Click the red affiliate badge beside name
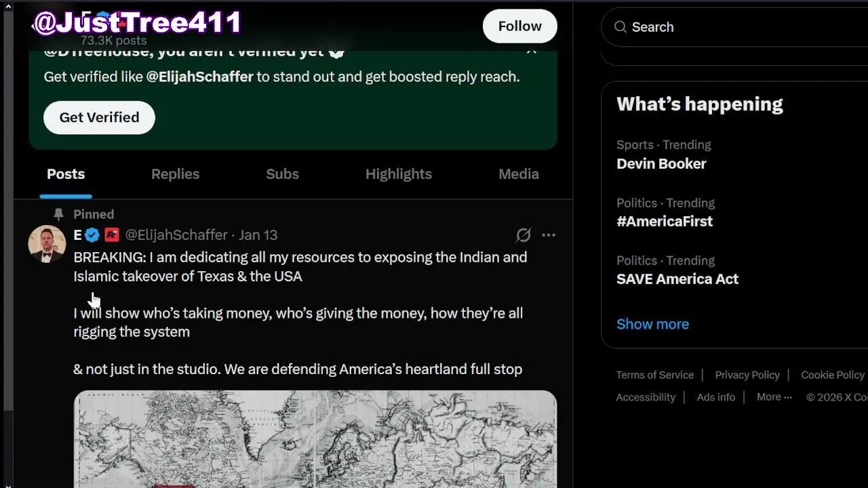The width and height of the screenshot is (868, 488). [x=112, y=235]
